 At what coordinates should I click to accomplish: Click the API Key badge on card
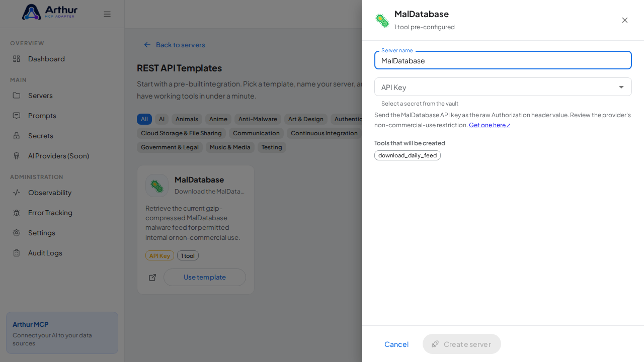point(159,255)
